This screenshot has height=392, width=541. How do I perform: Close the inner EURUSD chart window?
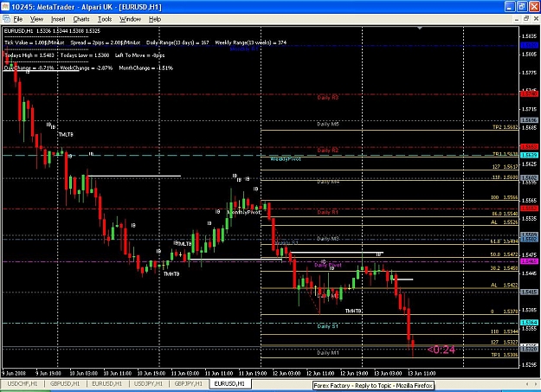pos(536,19)
